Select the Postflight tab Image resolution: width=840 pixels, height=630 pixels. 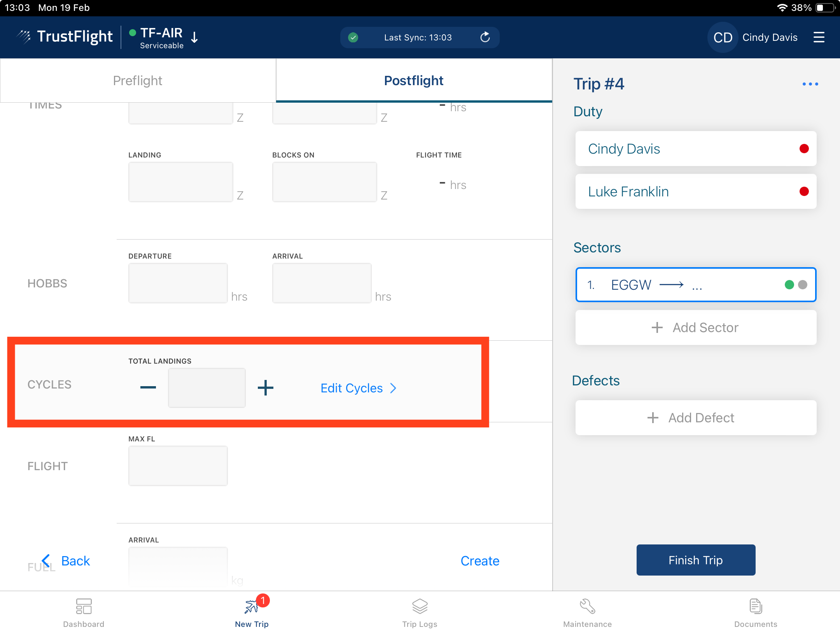(414, 80)
